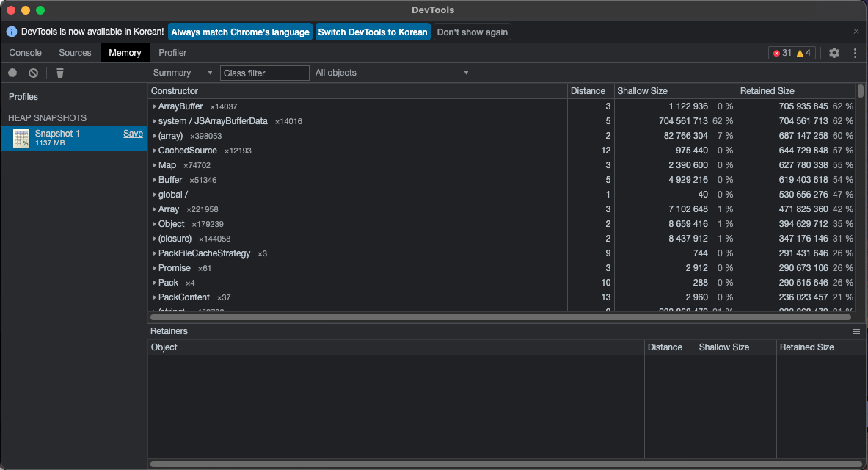Open the Profiler tab
The image size is (868, 470).
[x=172, y=53]
